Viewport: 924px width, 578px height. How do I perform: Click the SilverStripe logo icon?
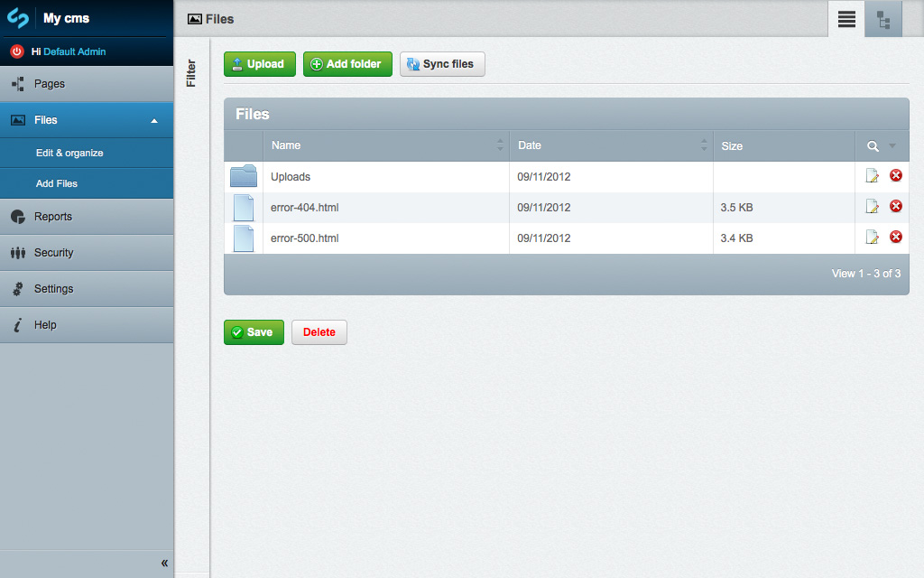tap(18, 18)
